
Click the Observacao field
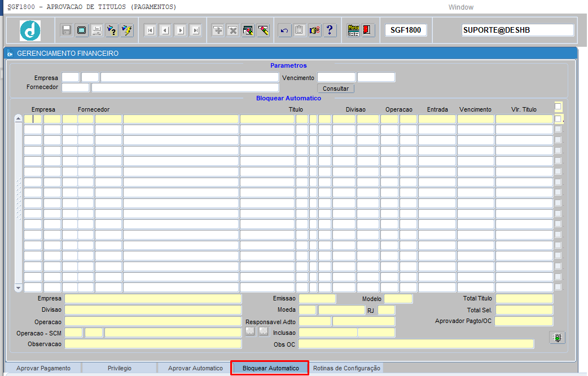(x=153, y=344)
